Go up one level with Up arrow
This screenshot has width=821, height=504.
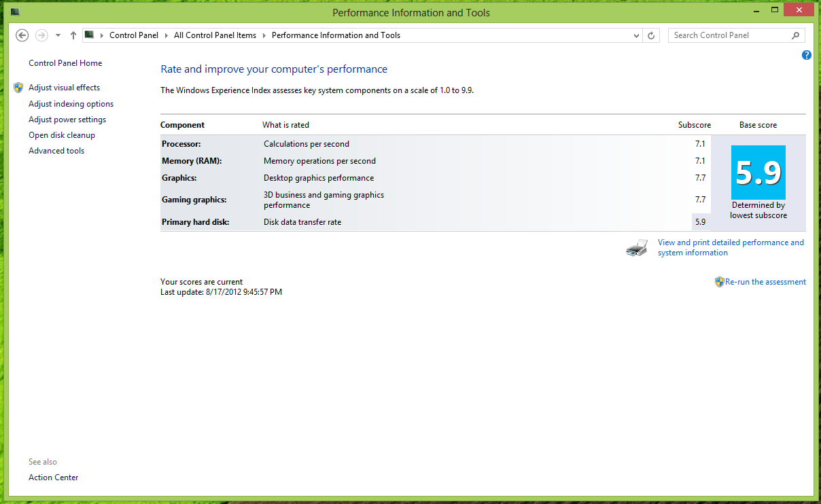73,35
